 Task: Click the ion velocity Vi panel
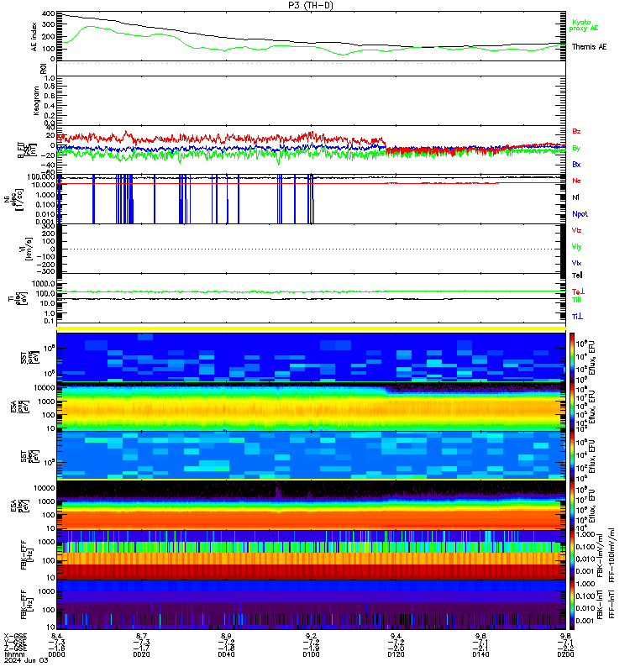[311, 249]
